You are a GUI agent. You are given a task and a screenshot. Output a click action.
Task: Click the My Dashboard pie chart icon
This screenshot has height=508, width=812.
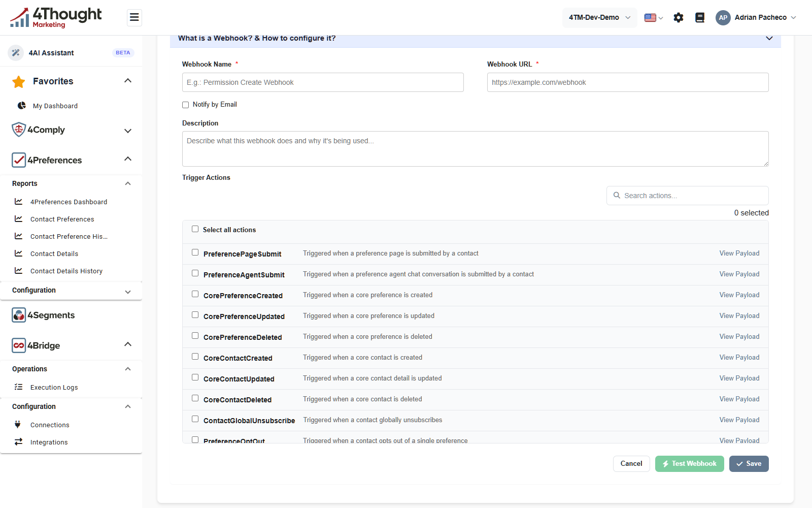(22, 106)
